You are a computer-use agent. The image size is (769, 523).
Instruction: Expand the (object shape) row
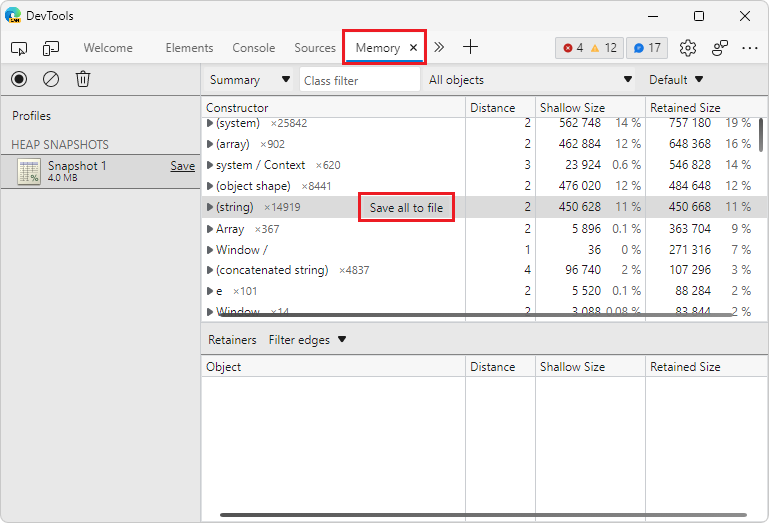pyautogui.click(x=210, y=186)
